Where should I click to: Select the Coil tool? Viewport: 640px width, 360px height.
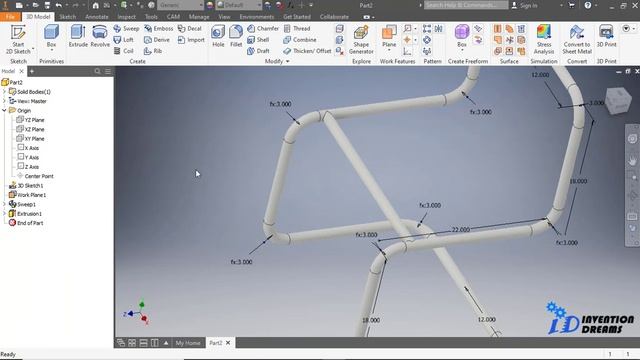[124, 51]
